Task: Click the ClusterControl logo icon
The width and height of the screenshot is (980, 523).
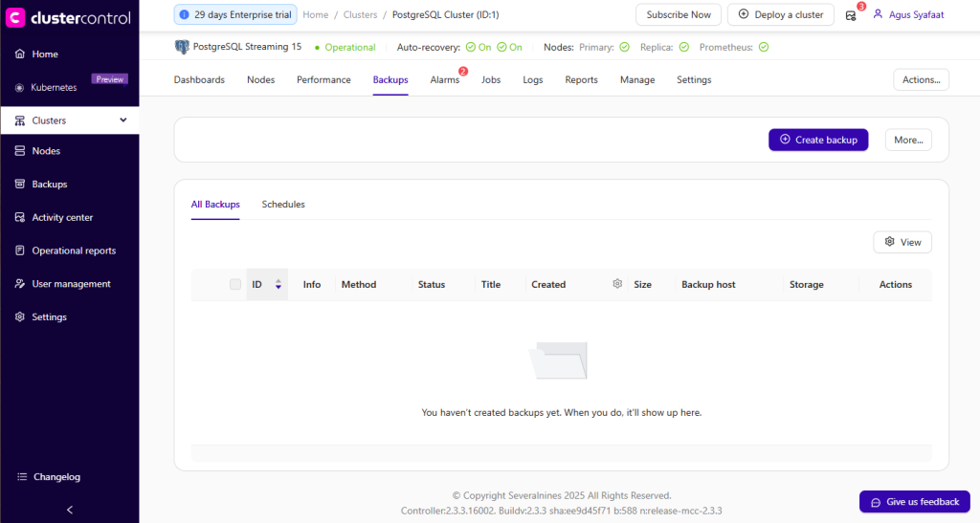Action: point(15,17)
